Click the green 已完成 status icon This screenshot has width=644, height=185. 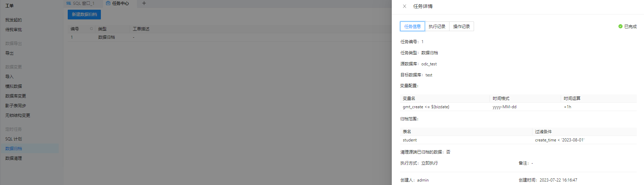(621, 26)
